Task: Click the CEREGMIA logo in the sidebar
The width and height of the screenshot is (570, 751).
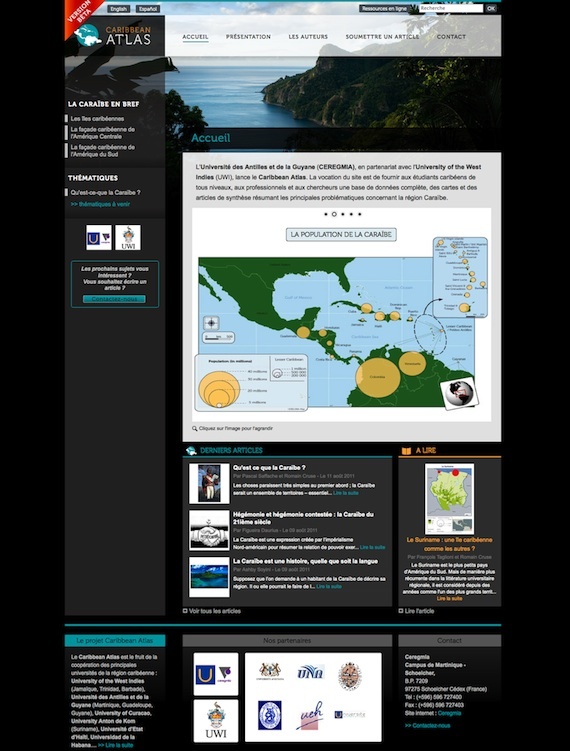Action: (99, 238)
